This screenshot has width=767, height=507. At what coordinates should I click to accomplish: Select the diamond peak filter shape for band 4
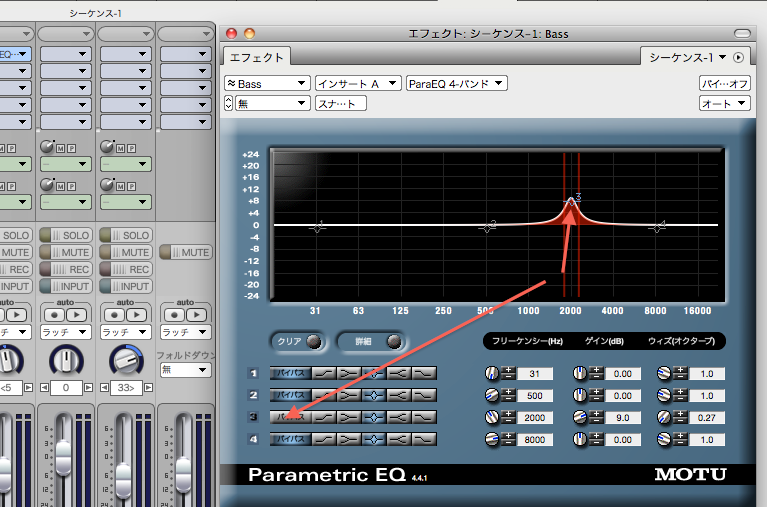pyautogui.click(x=374, y=439)
